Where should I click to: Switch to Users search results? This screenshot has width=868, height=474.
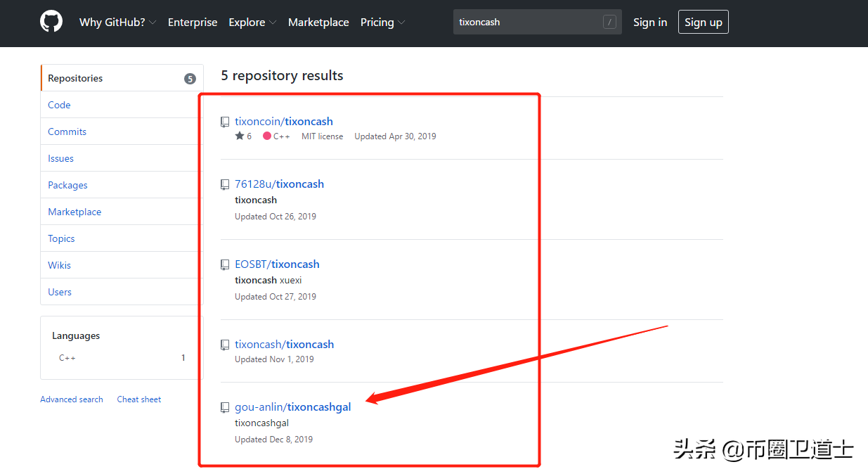point(122,292)
